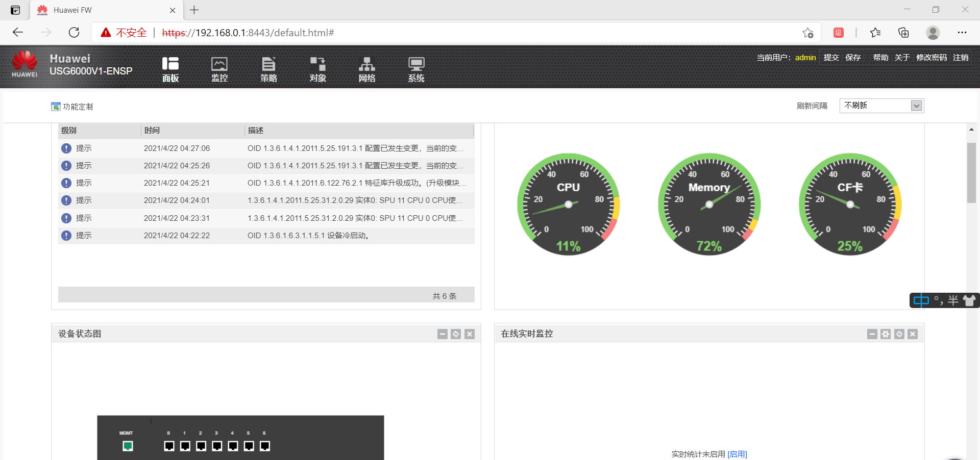Click the 启用 enable statistics link
This screenshot has width=980, height=460.
(x=737, y=454)
